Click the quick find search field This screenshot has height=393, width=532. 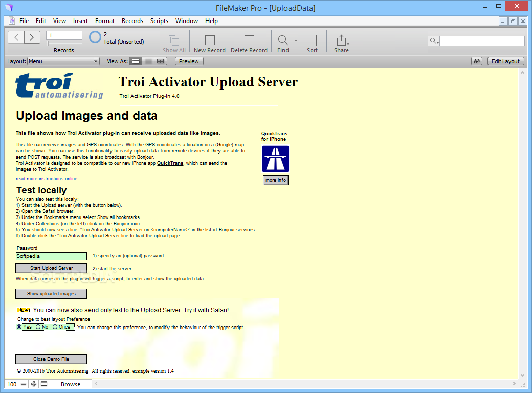482,41
